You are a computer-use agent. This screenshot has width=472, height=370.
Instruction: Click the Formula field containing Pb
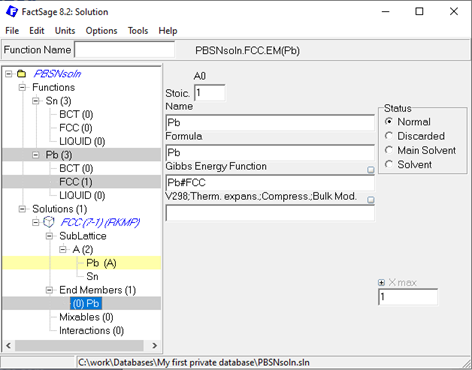(270, 153)
